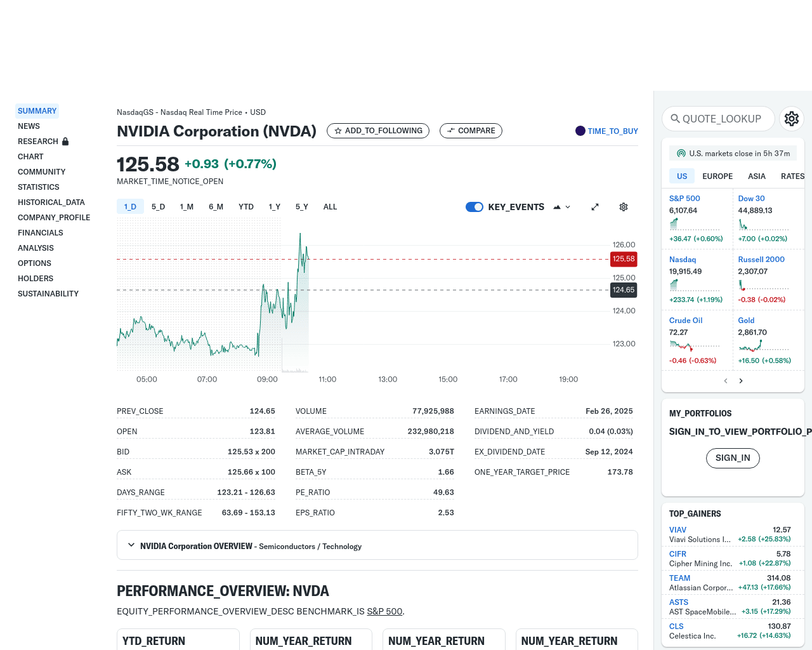
Task: Click the market status signal icon
Action: pyautogui.click(x=681, y=154)
